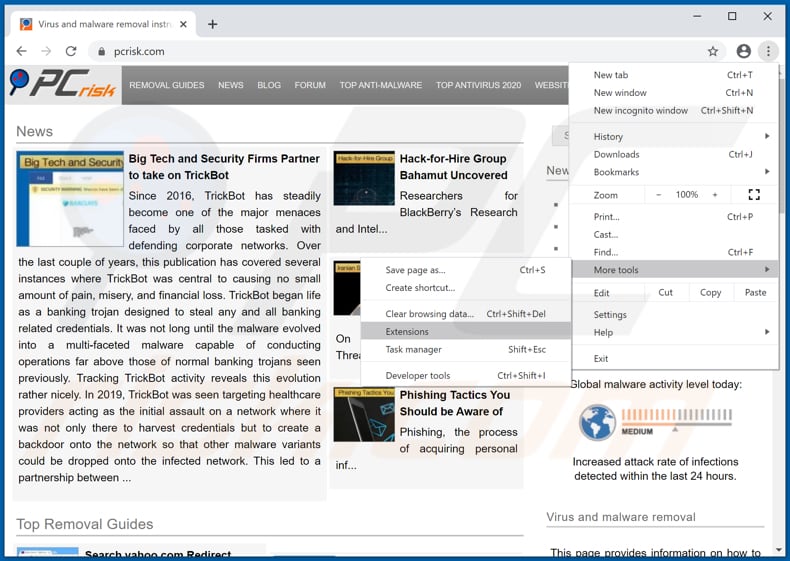Decrease zoom with the minus button

659,195
